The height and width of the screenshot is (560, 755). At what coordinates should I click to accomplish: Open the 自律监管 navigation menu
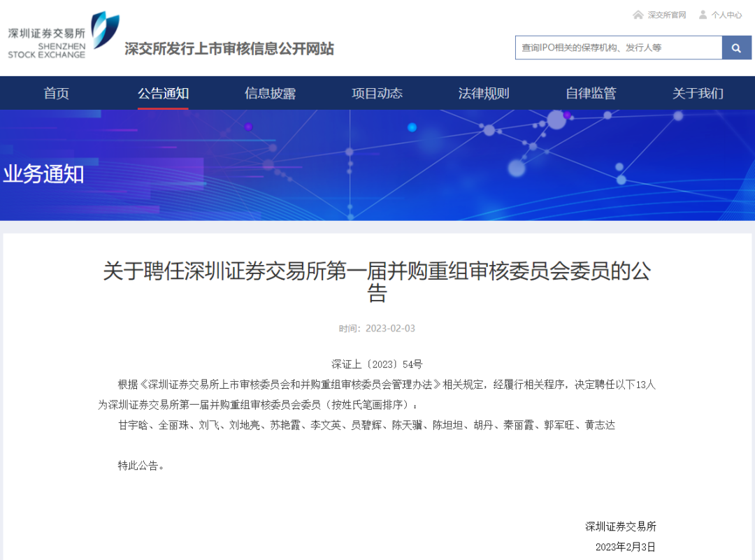pyautogui.click(x=591, y=93)
